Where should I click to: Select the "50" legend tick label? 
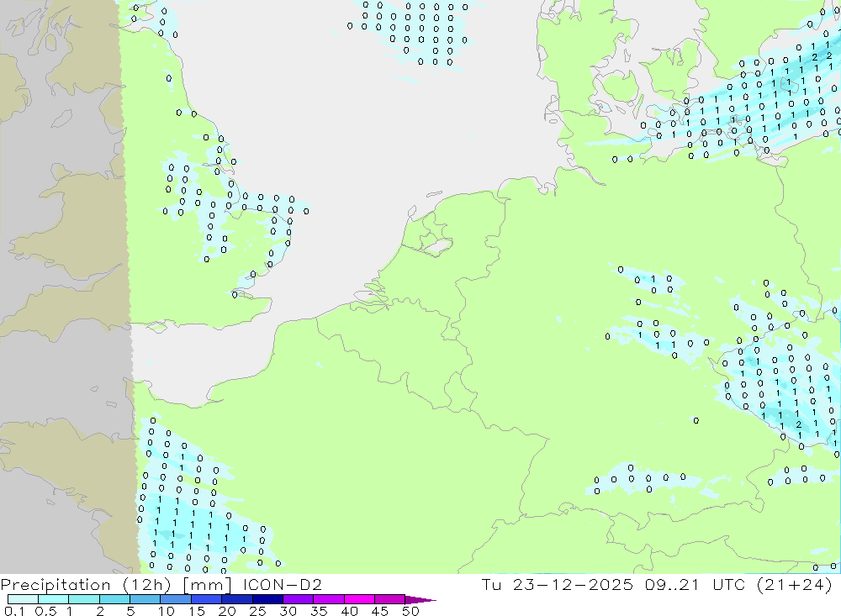tap(411, 611)
